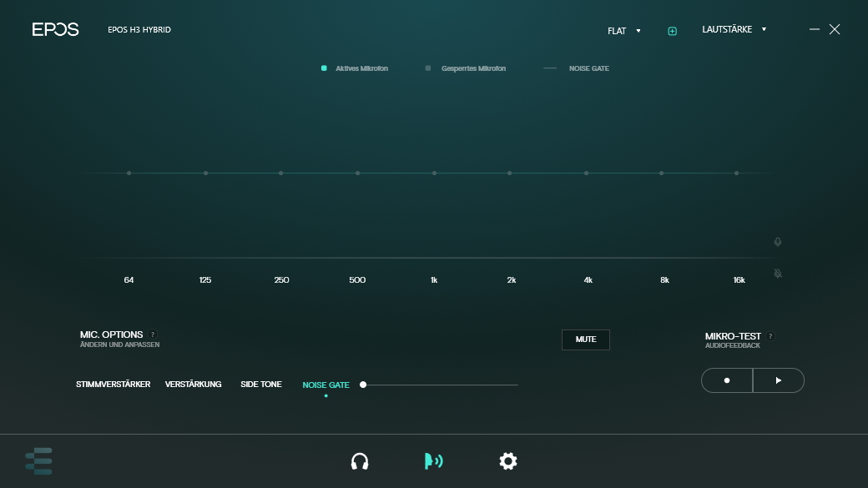Click the active microphone icon beside graph

[x=778, y=242]
